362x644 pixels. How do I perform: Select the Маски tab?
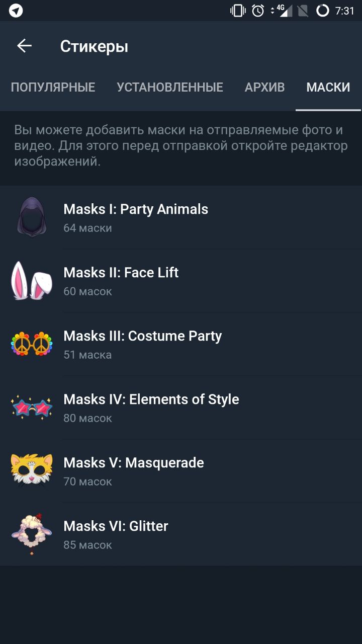328,88
